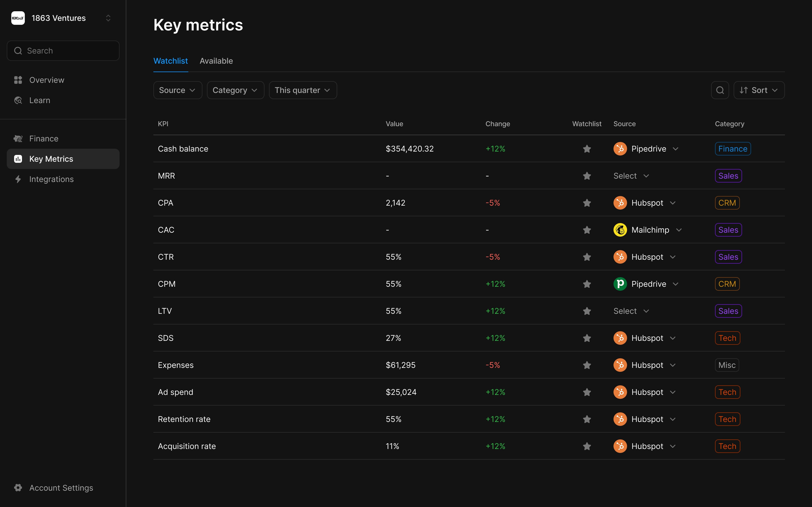Image resolution: width=812 pixels, height=507 pixels.
Task: Toggle watchlist star for MRR row
Action: point(587,176)
